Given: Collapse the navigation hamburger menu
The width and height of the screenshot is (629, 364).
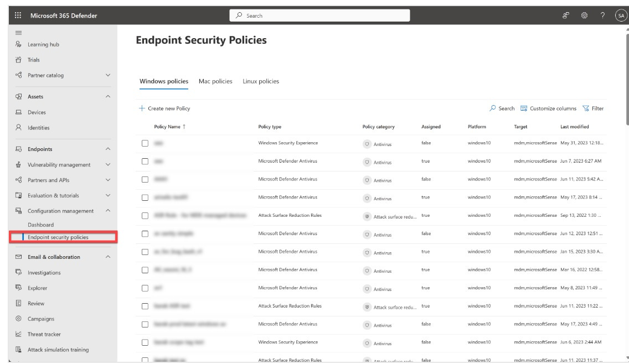Looking at the screenshot, I should click(18, 33).
